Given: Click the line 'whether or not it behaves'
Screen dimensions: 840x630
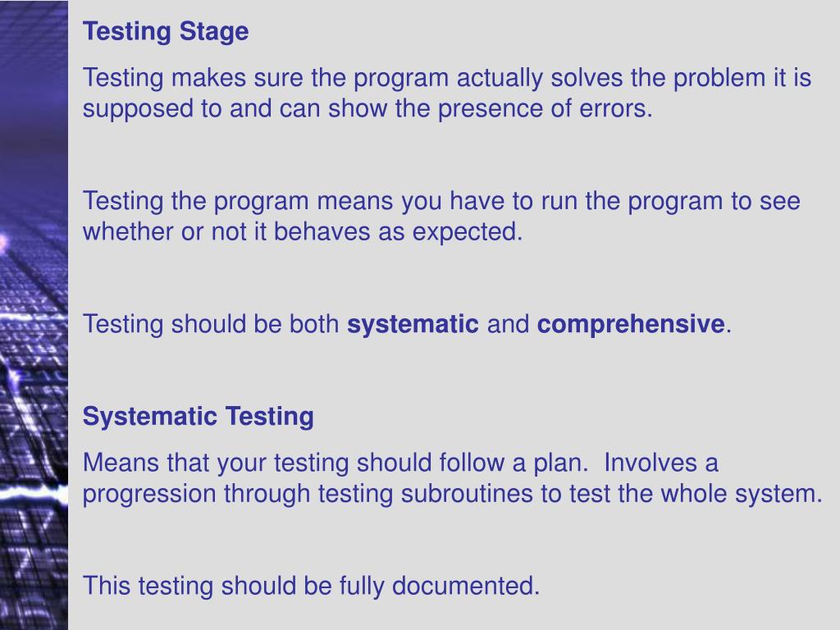Looking at the screenshot, I should coord(302,232).
